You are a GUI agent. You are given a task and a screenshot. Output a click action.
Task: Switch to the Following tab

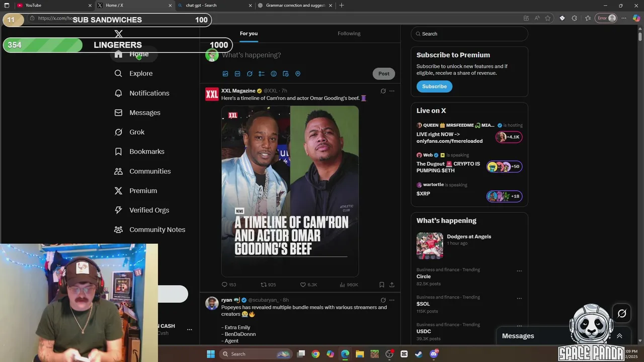pos(349,34)
